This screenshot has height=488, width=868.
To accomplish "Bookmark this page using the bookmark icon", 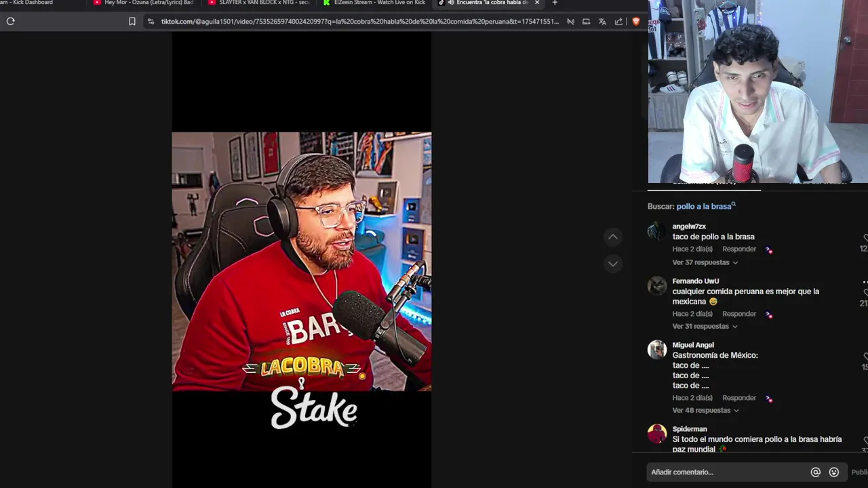I will coord(132,21).
